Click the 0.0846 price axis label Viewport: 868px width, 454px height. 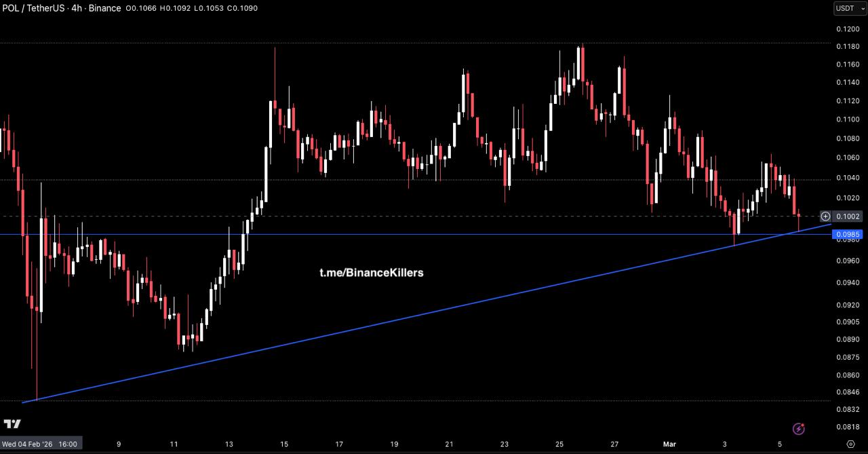coord(848,392)
